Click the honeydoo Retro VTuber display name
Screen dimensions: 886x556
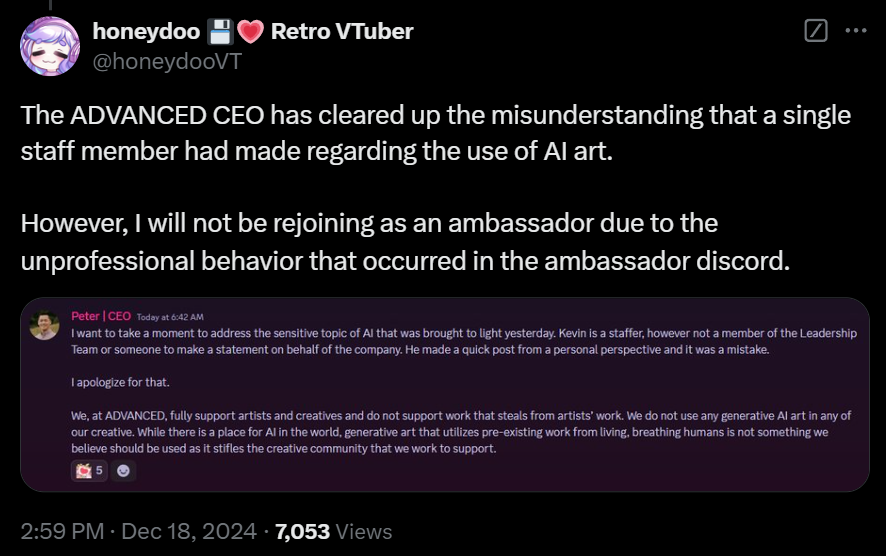pyautogui.click(x=253, y=31)
